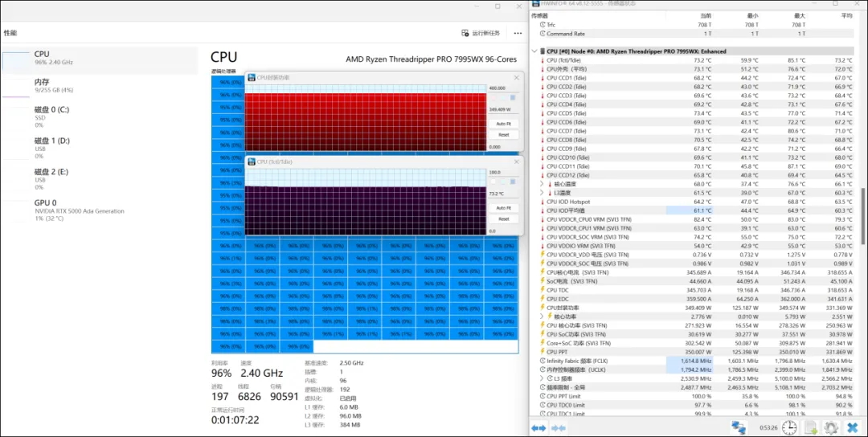Open Task Manager three-dots more options
The width and height of the screenshot is (868, 437).
coord(518,33)
